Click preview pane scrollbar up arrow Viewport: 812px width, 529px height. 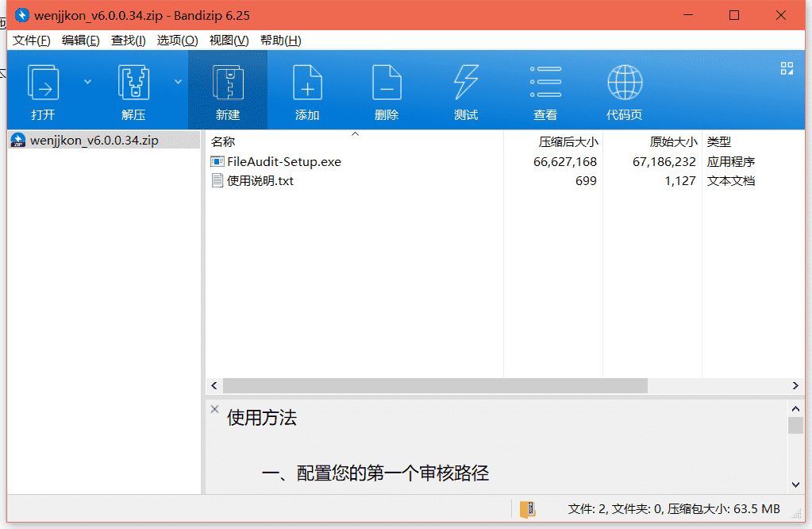pyautogui.click(x=795, y=409)
